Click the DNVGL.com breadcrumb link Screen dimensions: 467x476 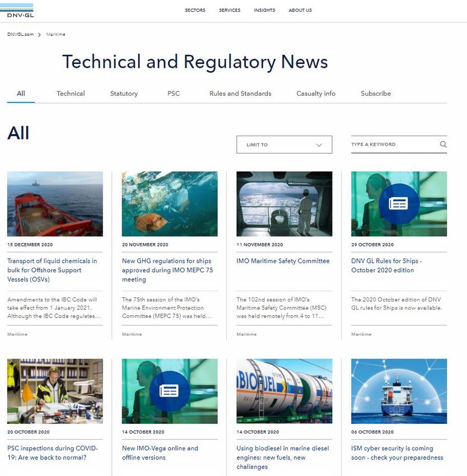point(20,34)
